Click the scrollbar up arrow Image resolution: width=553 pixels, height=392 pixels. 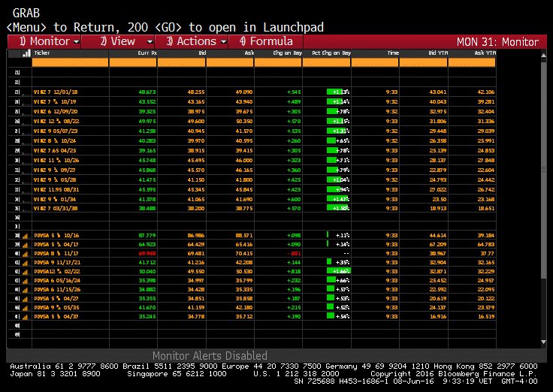click(543, 56)
